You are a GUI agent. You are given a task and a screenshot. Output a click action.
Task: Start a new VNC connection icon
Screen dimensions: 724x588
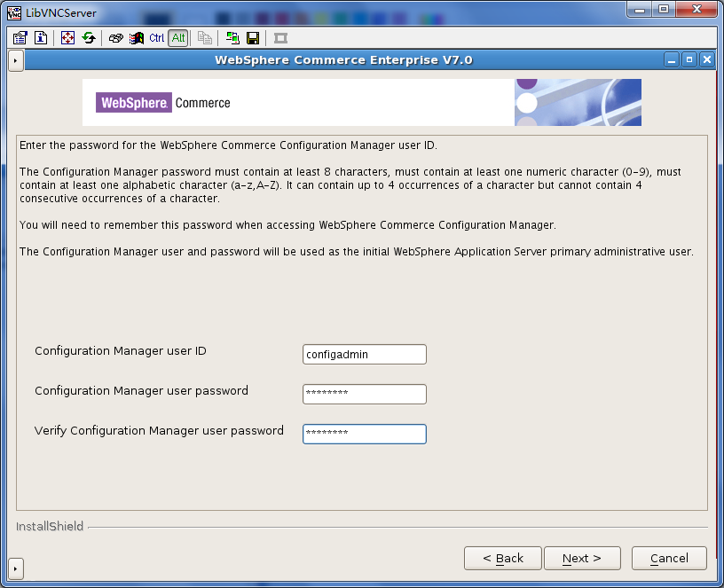[232, 38]
